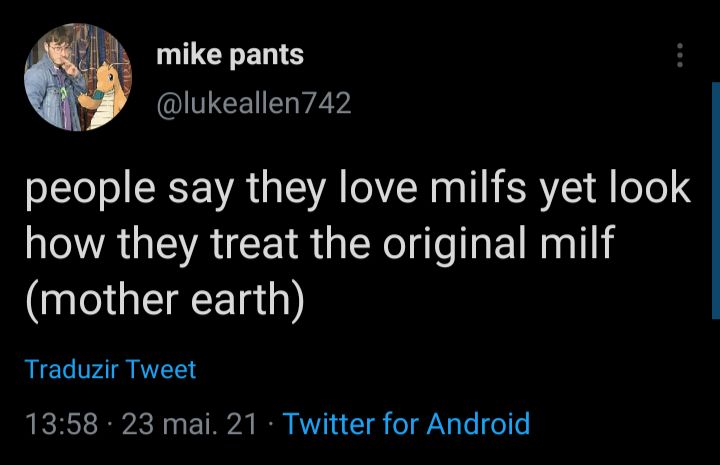Open mike pants' round profile avatar
The width and height of the screenshot is (720, 465).
78,78
